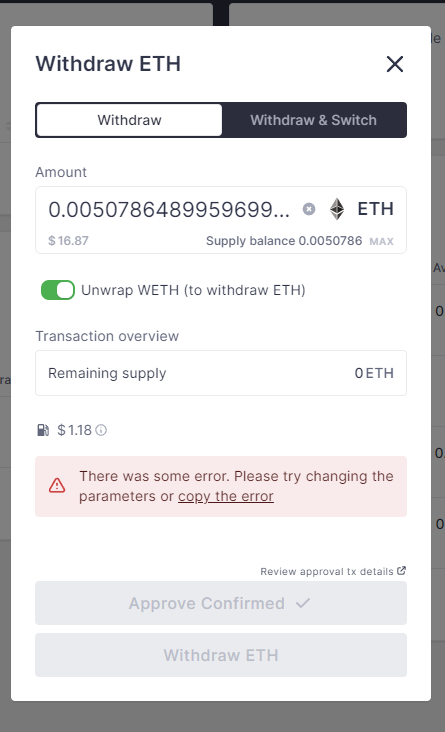Click the Remaining supply overview row
The height and width of the screenshot is (732, 445).
pos(221,373)
